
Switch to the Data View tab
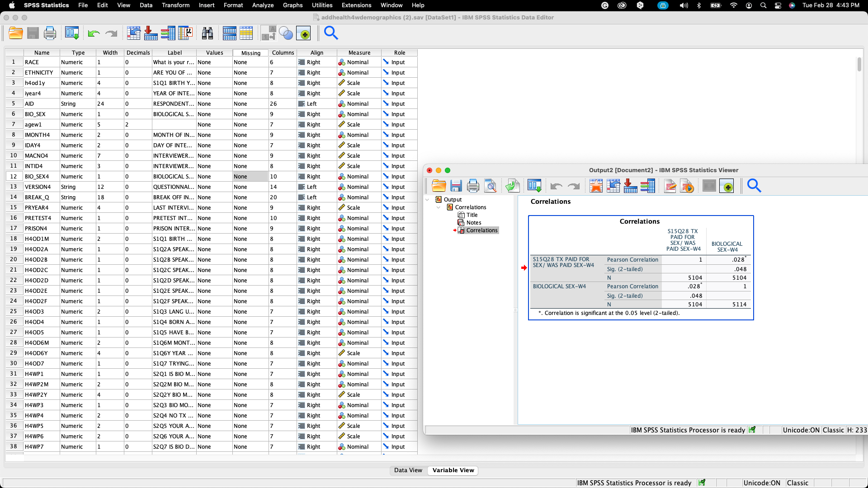click(408, 470)
